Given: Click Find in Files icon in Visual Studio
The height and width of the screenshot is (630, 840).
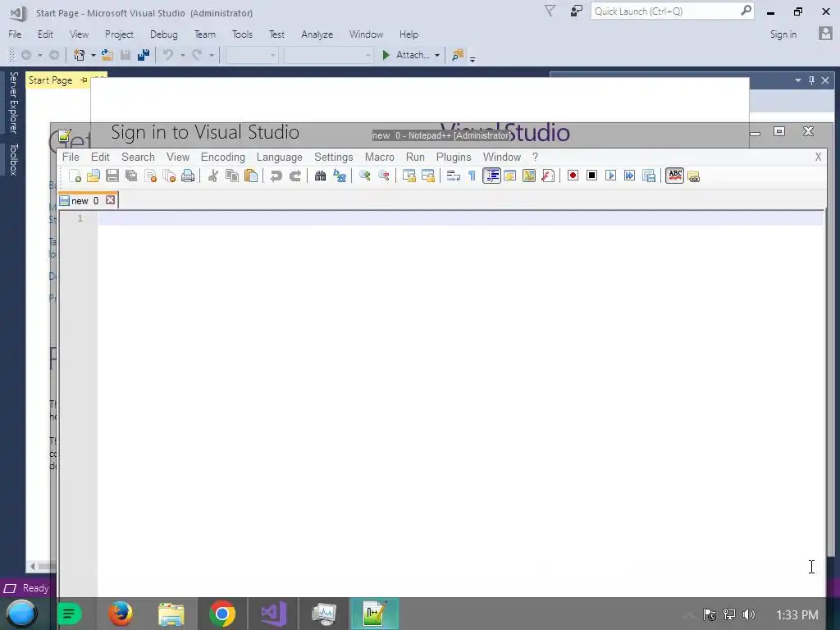Looking at the screenshot, I should pyautogui.click(x=458, y=55).
